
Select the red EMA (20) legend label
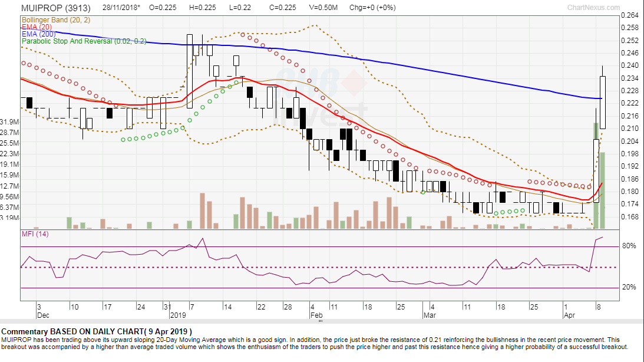[37, 27]
